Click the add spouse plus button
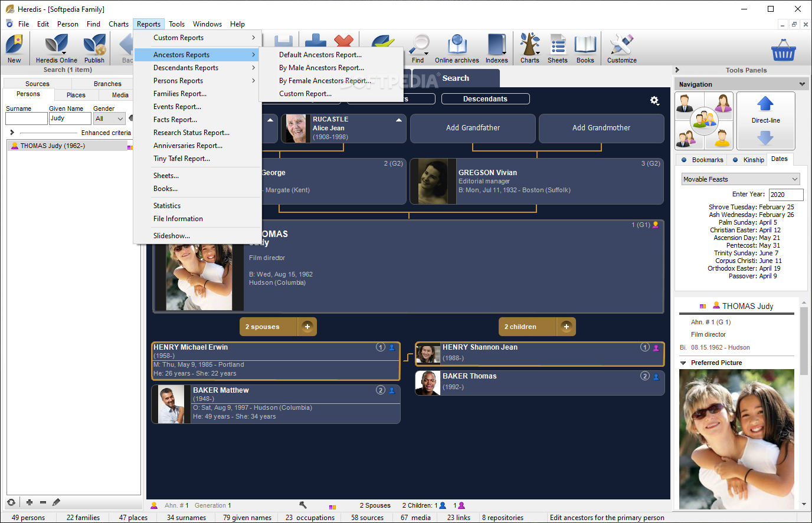The image size is (812, 523). point(307,327)
